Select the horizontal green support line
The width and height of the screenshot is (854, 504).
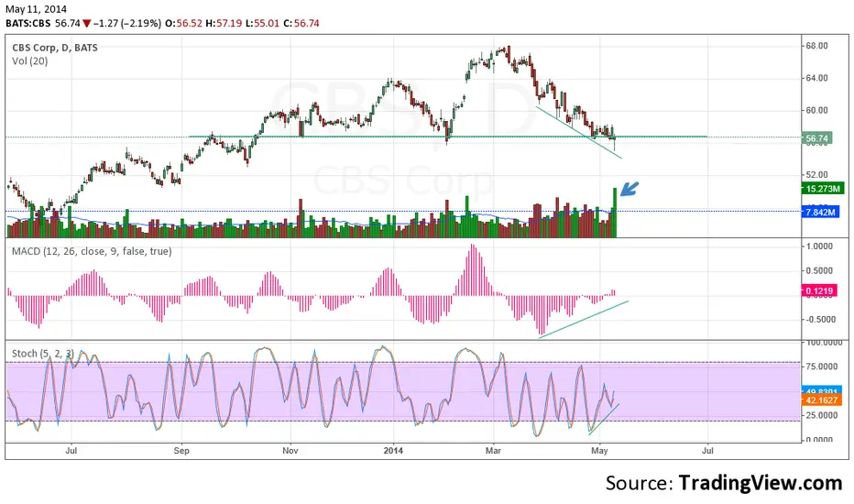448,137
